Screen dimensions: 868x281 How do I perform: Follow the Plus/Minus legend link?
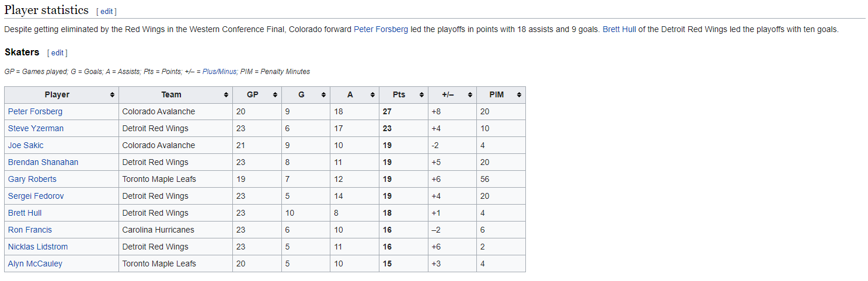219,72
